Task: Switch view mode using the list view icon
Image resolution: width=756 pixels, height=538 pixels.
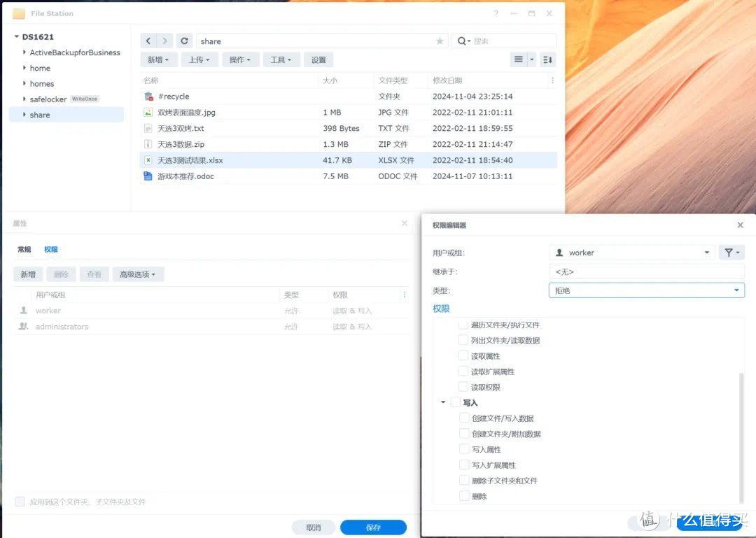Action: 519,59
